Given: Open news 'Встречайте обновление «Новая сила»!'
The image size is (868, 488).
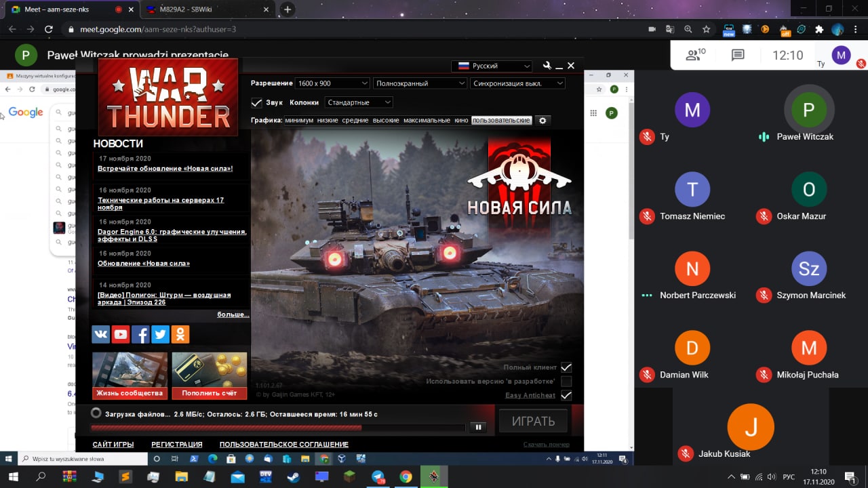Looking at the screenshot, I should 165,168.
